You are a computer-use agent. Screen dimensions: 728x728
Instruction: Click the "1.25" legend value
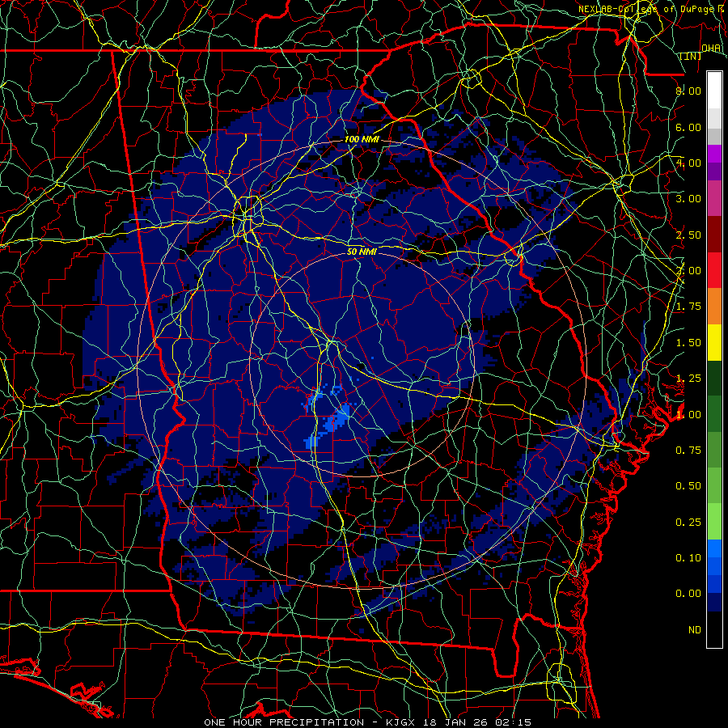tap(688, 379)
